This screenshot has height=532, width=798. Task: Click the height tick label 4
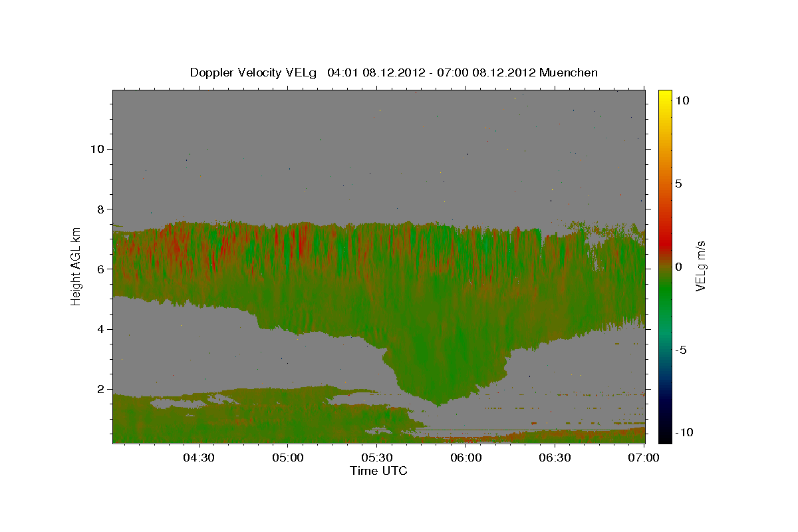(102, 329)
